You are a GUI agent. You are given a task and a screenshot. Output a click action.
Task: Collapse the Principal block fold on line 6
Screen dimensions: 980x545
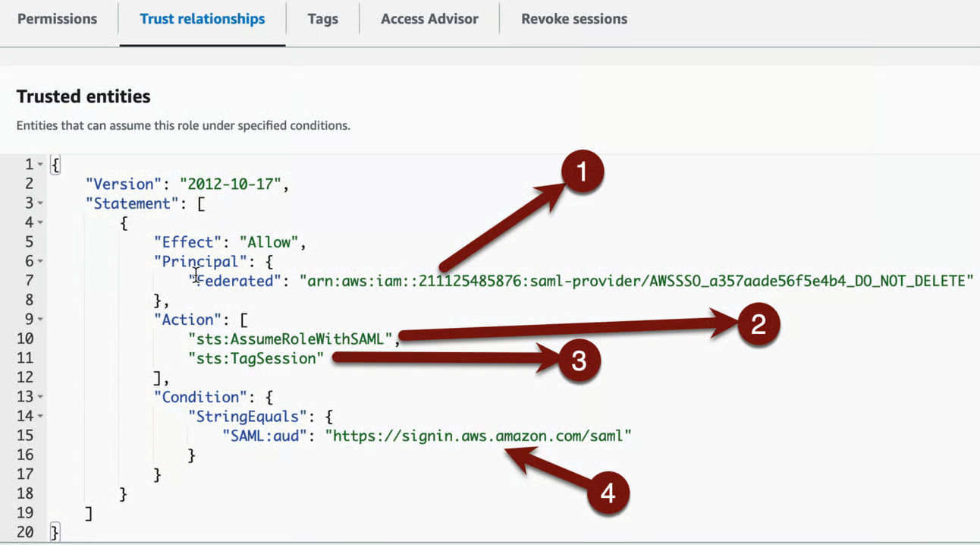pyautogui.click(x=40, y=262)
